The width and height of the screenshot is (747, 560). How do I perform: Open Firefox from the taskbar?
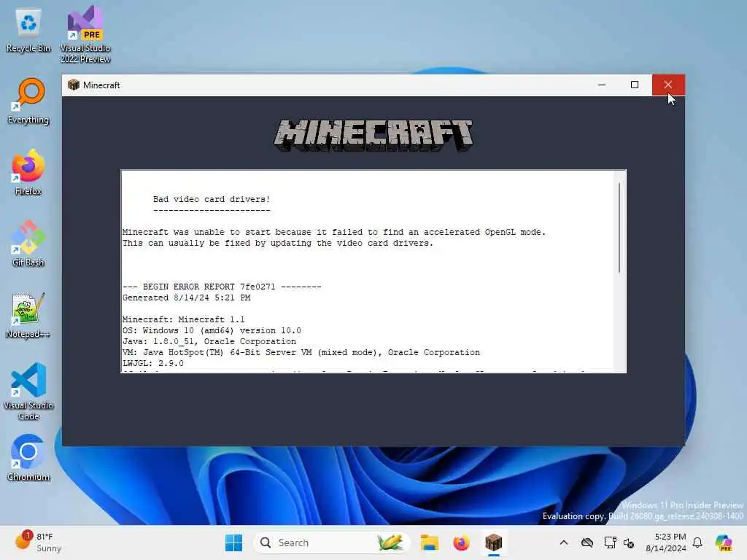[461, 542]
